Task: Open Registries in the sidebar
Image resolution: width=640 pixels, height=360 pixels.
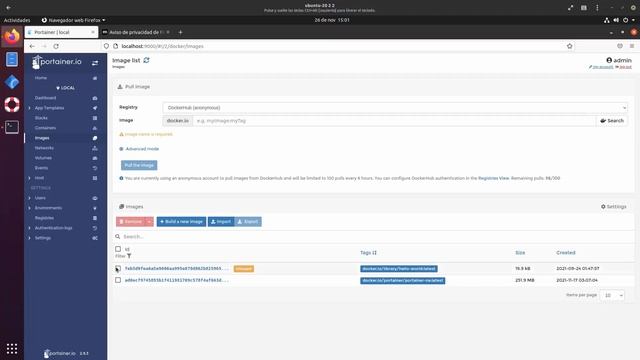Action: click(44, 218)
